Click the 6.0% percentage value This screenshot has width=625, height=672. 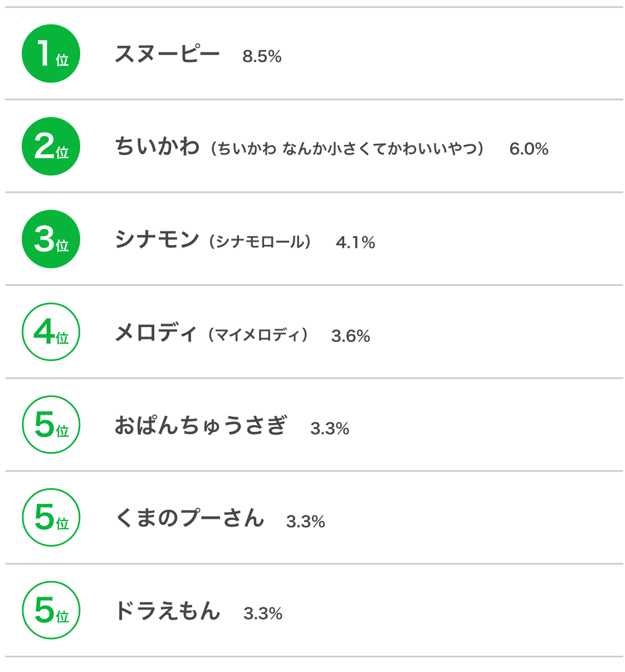click(x=529, y=149)
